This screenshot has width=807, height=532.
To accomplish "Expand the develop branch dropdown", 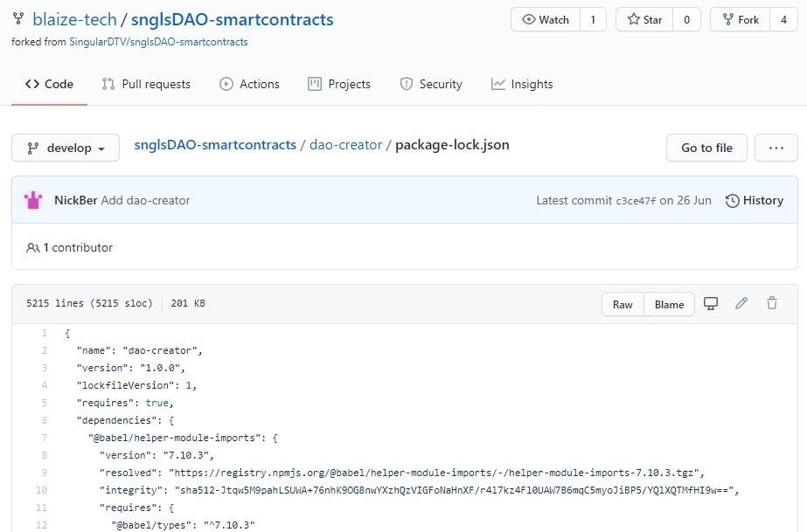I will pyautogui.click(x=66, y=148).
